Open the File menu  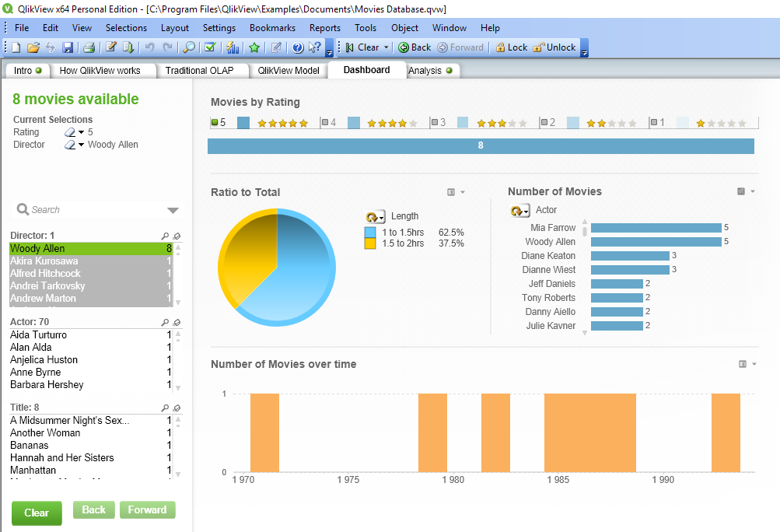[x=22, y=28]
